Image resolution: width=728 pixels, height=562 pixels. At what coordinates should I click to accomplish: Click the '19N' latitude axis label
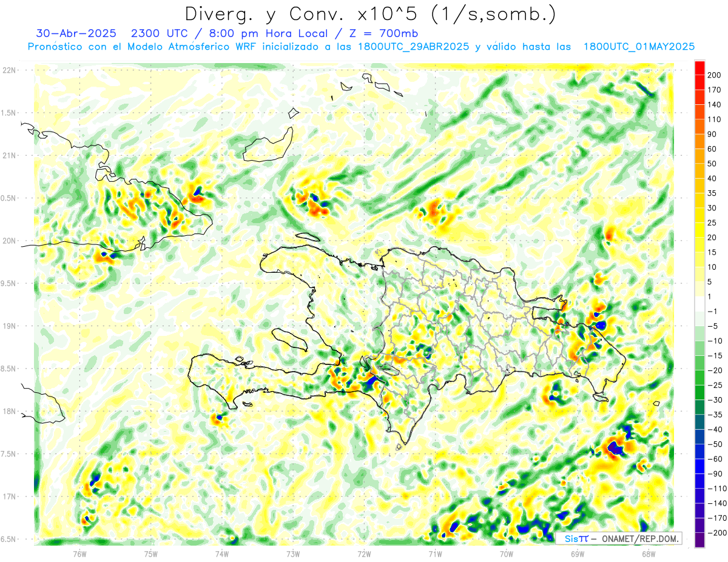pyautogui.click(x=9, y=326)
